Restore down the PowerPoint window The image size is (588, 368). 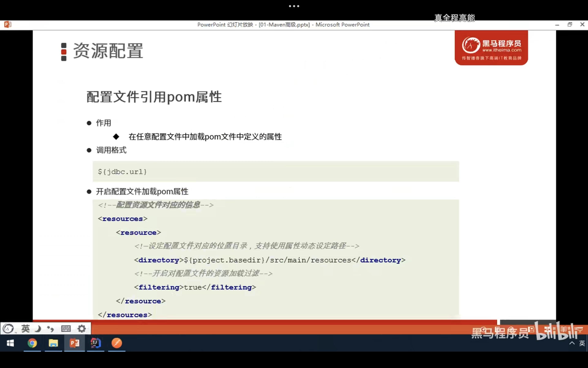tap(570, 24)
